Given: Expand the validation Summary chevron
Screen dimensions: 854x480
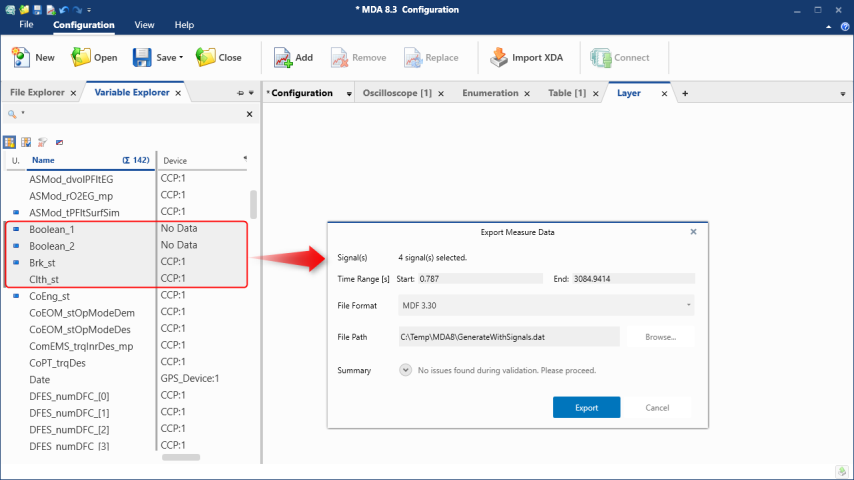Looking at the screenshot, I should coord(405,370).
